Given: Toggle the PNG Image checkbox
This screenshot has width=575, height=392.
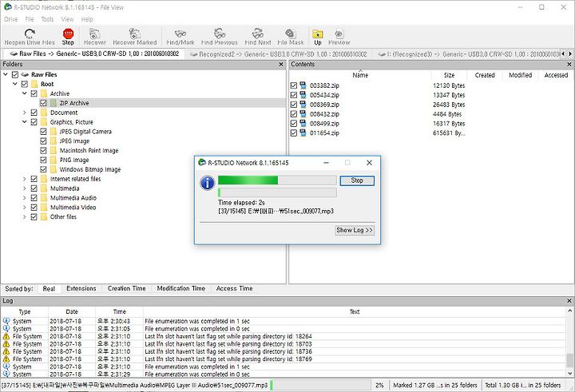Looking at the screenshot, I should pyautogui.click(x=43, y=160).
